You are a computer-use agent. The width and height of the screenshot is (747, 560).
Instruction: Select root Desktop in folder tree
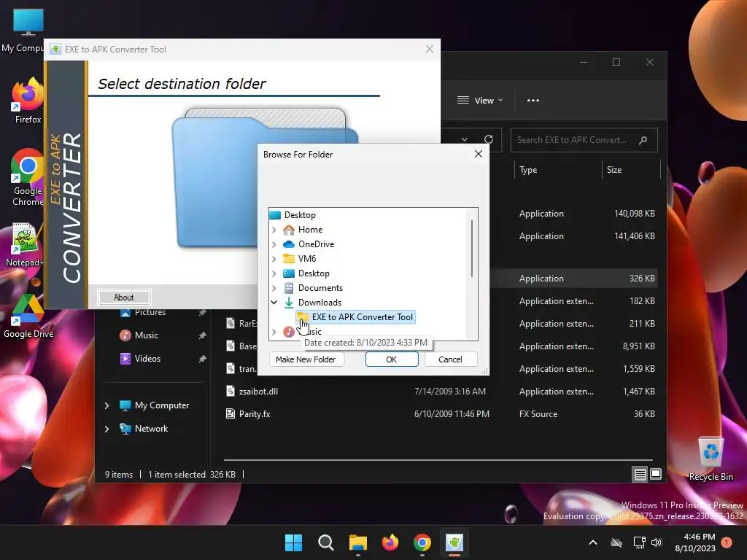point(300,215)
